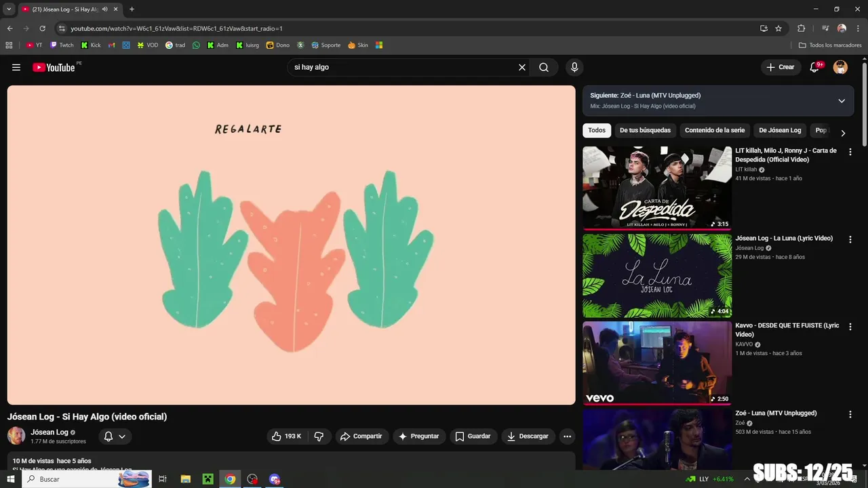
Task: Submit search with the magnifier button
Action: pyautogui.click(x=544, y=67)
